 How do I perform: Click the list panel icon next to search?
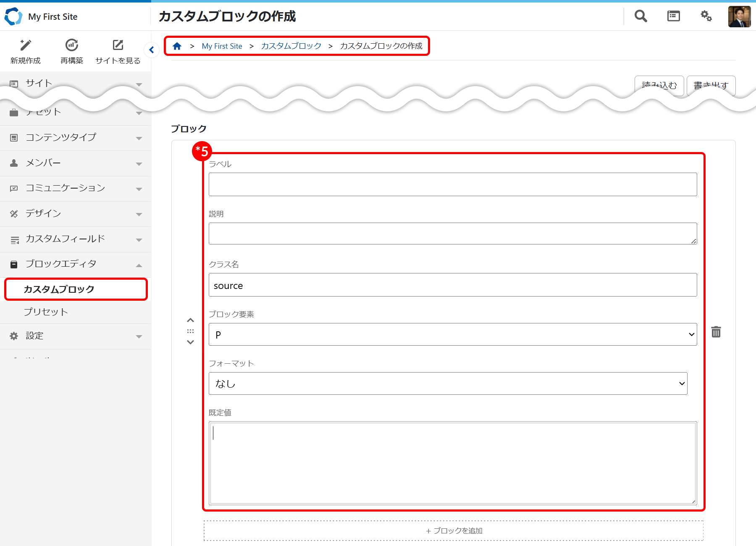(673, 16)
